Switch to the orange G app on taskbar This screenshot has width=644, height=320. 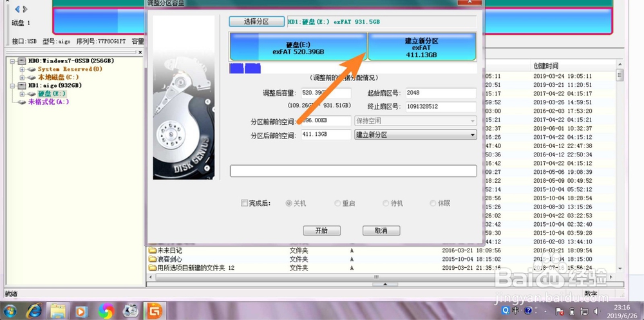(x=155, y=311)
